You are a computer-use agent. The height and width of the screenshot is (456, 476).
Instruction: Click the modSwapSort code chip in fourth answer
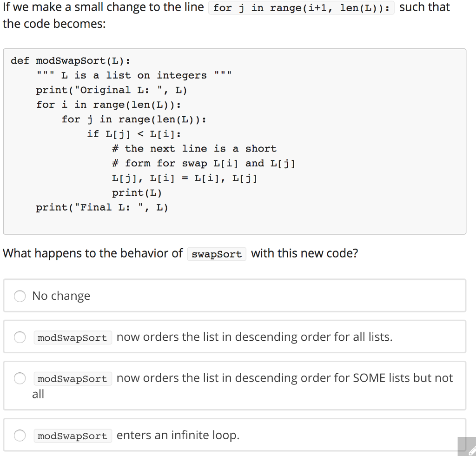[x=73, y=436]
